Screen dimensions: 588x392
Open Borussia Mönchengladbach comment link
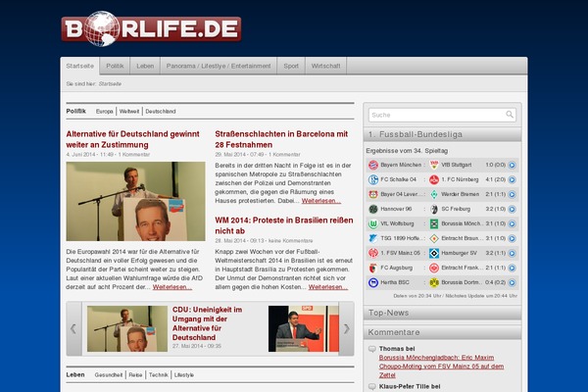coord(441,367)
